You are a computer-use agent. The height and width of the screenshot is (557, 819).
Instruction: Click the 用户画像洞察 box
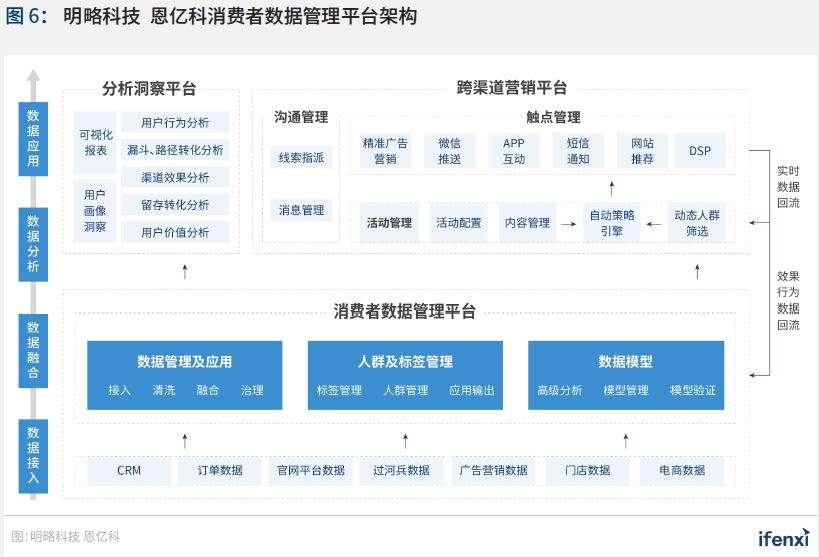(x=96, y=210)
